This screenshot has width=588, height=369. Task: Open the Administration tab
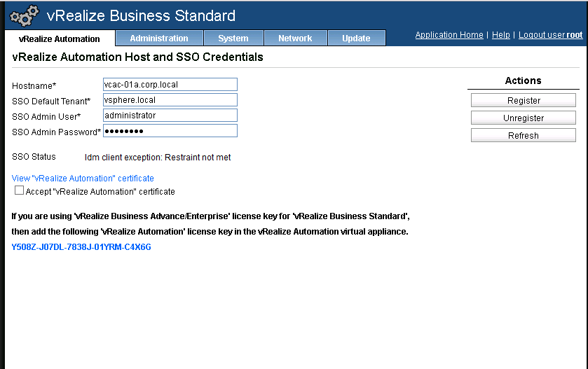tap(159, 39)
